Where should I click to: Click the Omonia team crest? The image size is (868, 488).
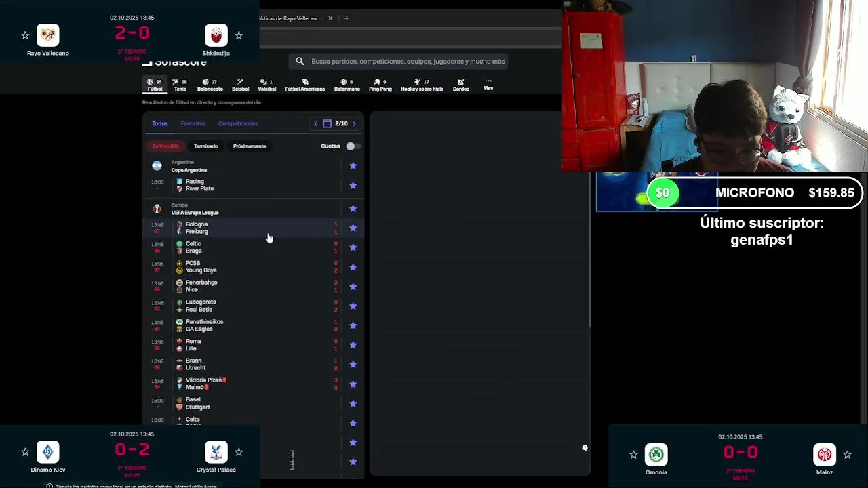(656, 455)
